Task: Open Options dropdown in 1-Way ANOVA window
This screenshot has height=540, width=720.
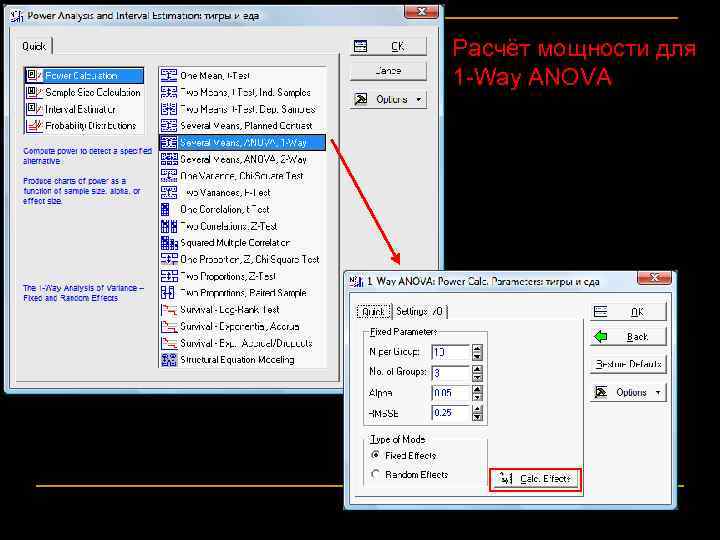Action: [x=628, y=393]
